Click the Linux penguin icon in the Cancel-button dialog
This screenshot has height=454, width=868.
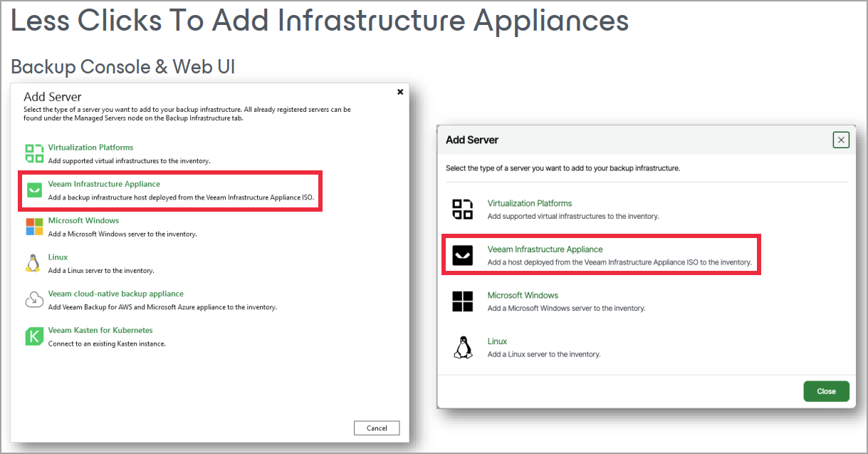point(33,264)
